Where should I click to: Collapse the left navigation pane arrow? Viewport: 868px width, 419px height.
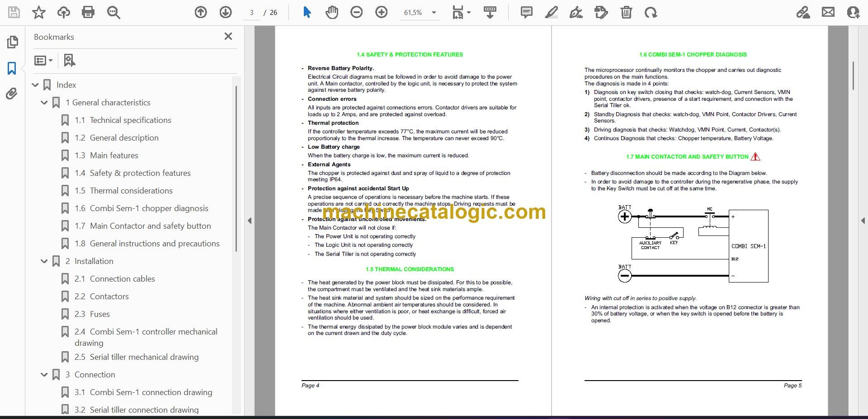250,221
